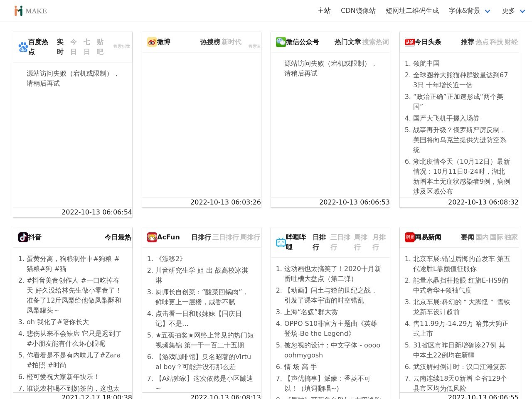This screenshot has height=399, width=532.
Task: Open the 'oh 我化了#陪你长大' Douyin item
Action: coord(58,322)
